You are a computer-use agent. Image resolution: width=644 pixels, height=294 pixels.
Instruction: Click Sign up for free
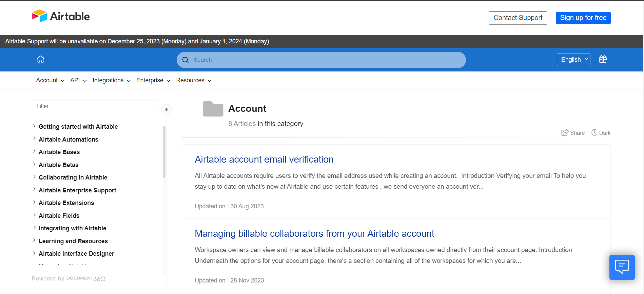click(583, 18)
